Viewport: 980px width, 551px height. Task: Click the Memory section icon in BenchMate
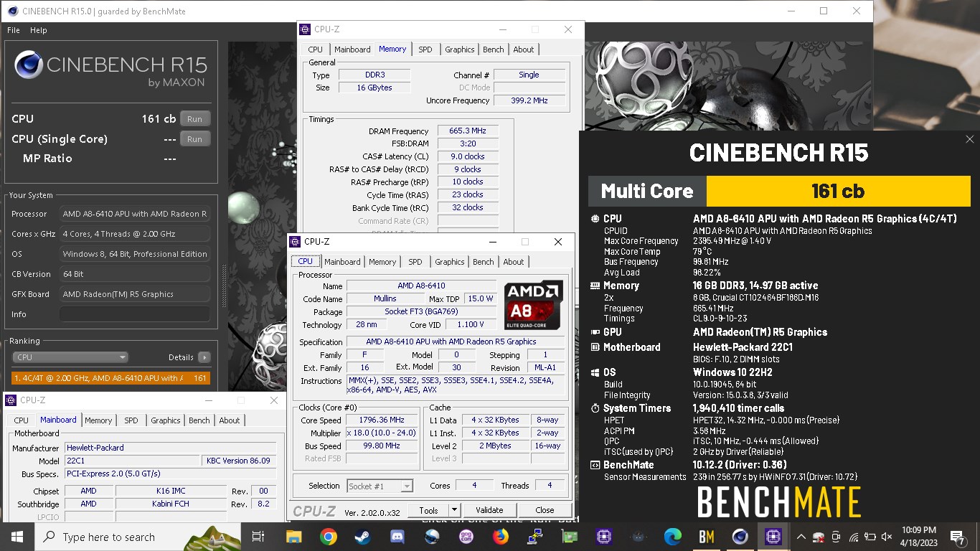coord(594,286)
